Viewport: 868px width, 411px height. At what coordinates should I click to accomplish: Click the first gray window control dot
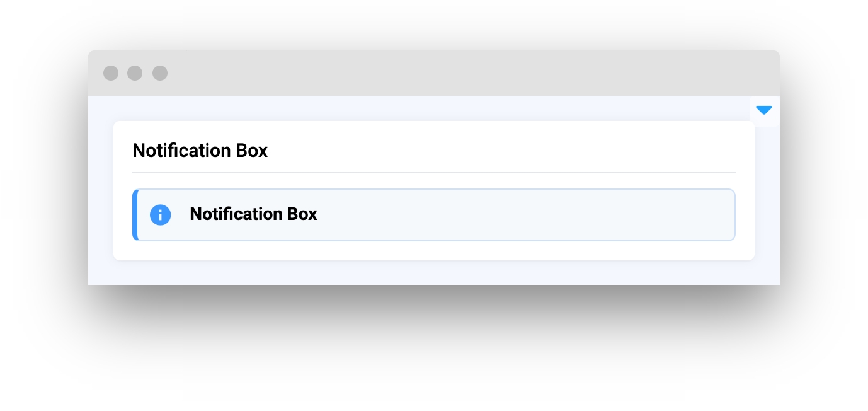(x=111, y=73)
